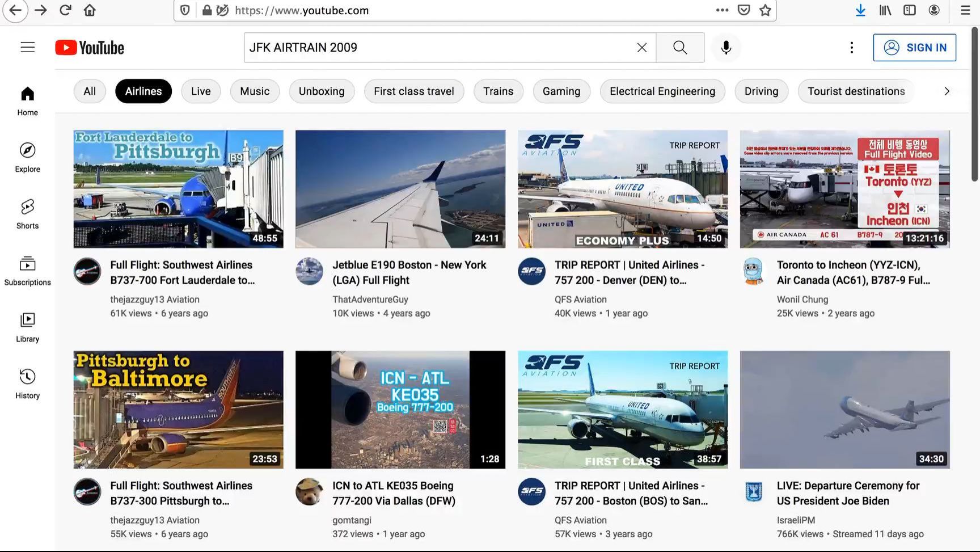Start voice search with microphone icon
Screen dimensions: 980x552
(x=726, y=48)
